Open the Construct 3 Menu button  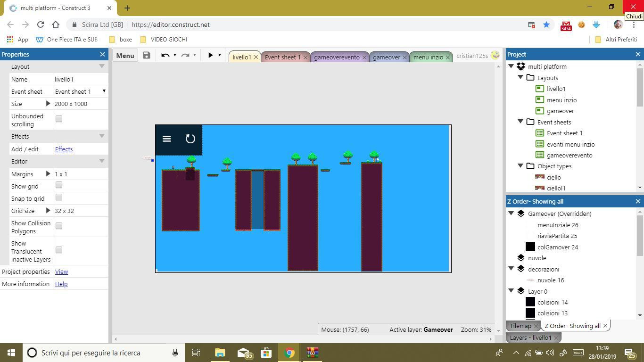[125, 55]
